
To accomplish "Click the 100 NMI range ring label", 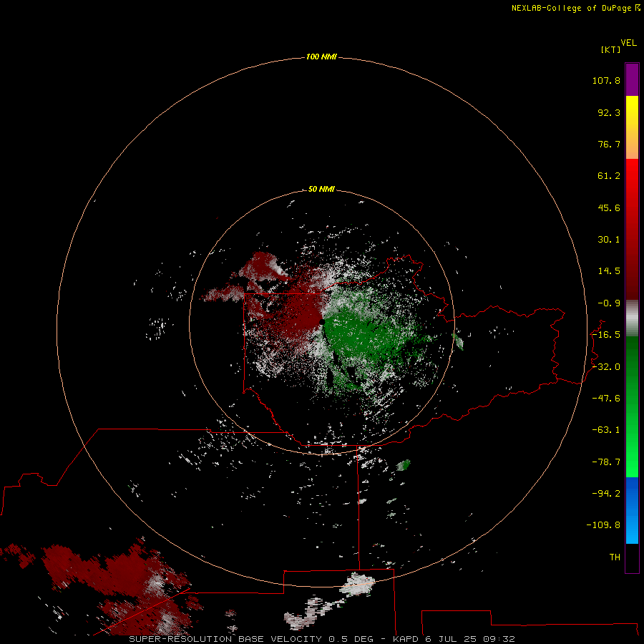I will pos(321,57).
